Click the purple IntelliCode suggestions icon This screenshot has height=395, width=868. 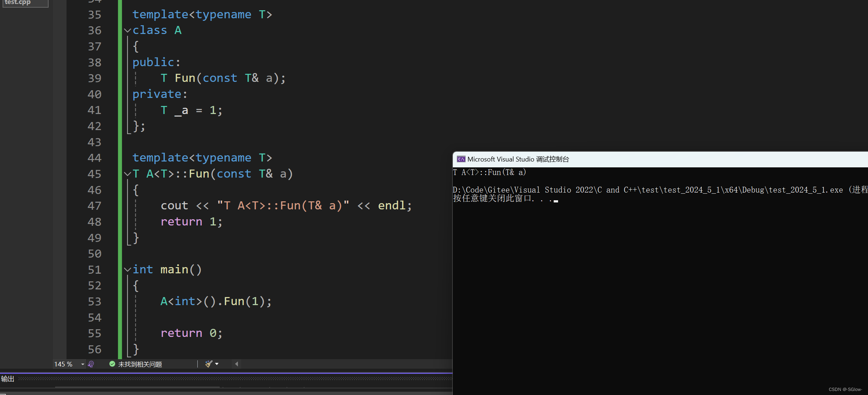(x=91, y=364)
